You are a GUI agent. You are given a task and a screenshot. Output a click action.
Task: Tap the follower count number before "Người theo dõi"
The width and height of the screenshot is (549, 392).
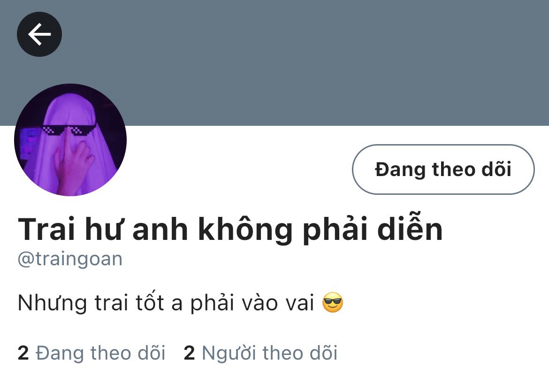[189, 353]
